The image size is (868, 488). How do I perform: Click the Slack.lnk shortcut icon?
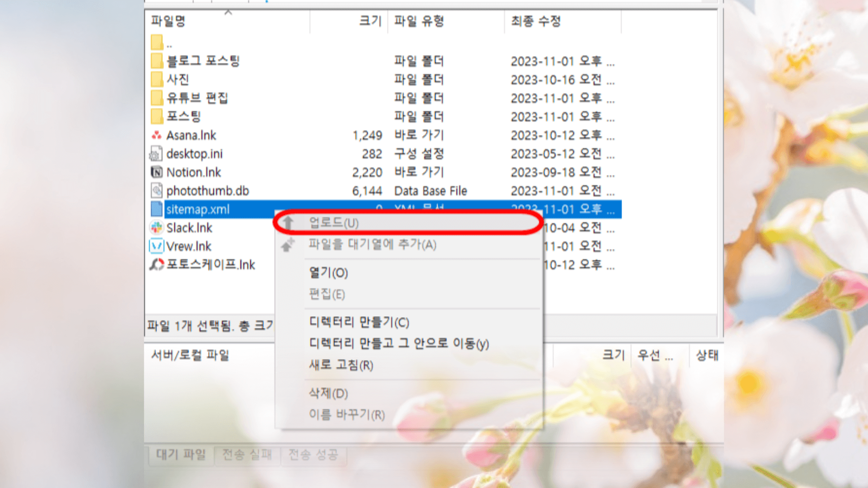156,228
